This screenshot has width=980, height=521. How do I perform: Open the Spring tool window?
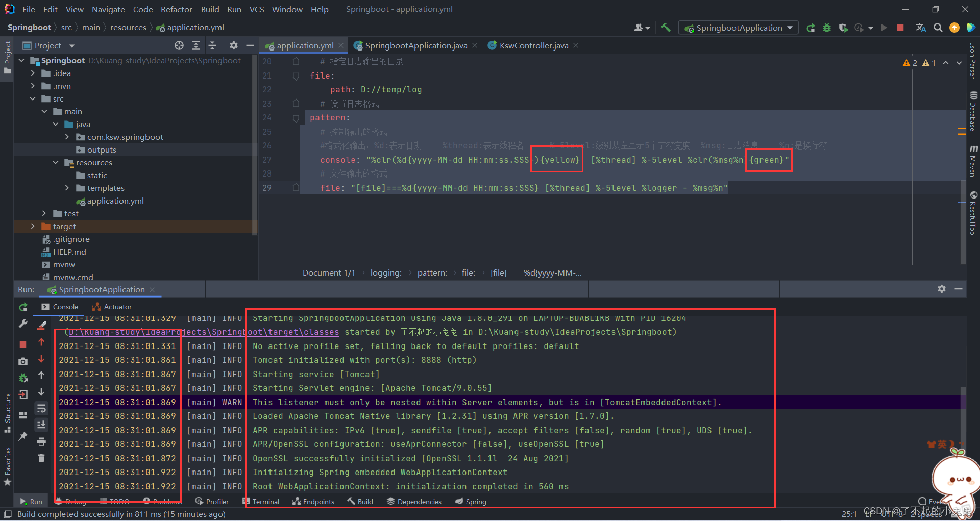[x=471, y=502]
